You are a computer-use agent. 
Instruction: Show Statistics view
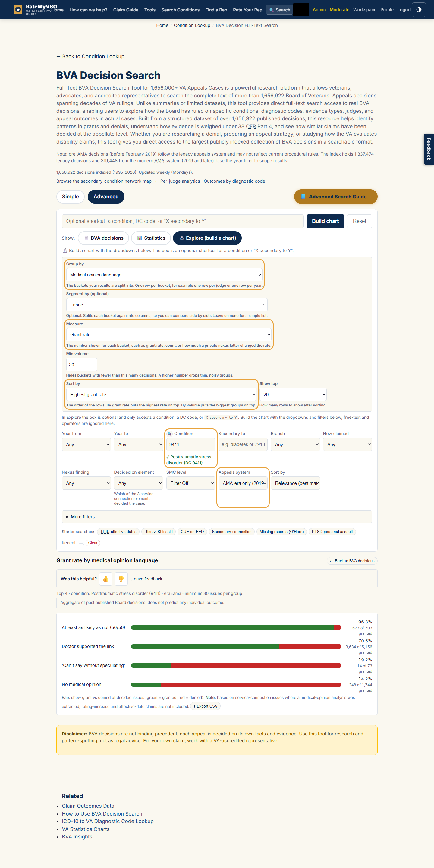pyautogui.click(x=151, y=238)
